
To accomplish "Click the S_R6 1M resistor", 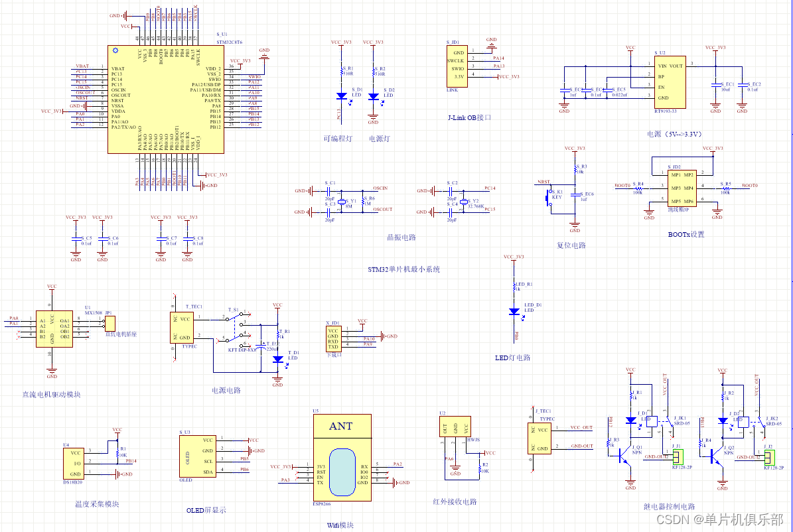I will [364, 202].
